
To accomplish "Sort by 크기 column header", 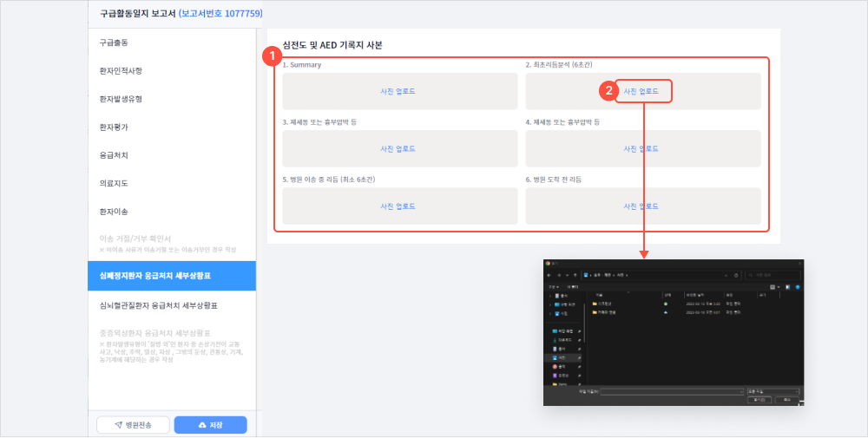I will pyautogui.click(x=763, y=295).
